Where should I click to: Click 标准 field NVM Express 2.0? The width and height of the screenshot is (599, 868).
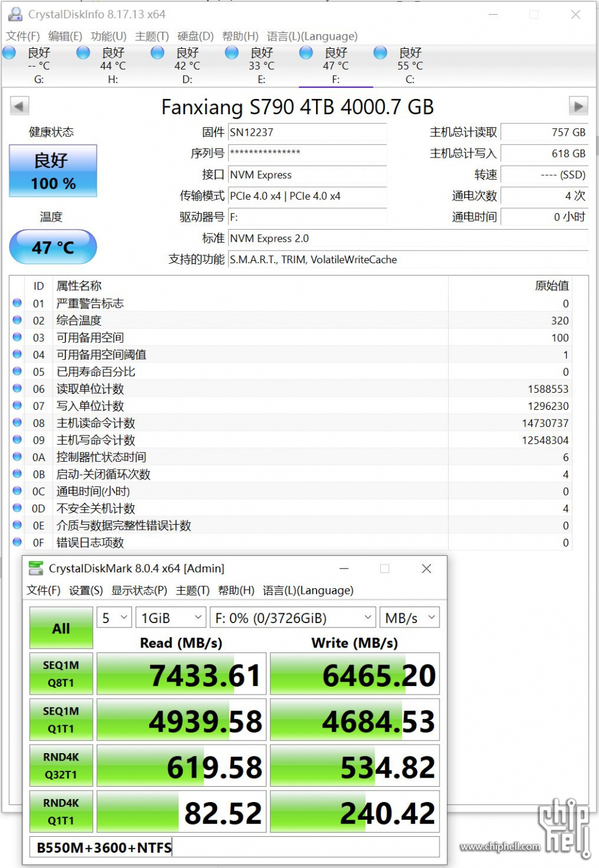point(408,238)
